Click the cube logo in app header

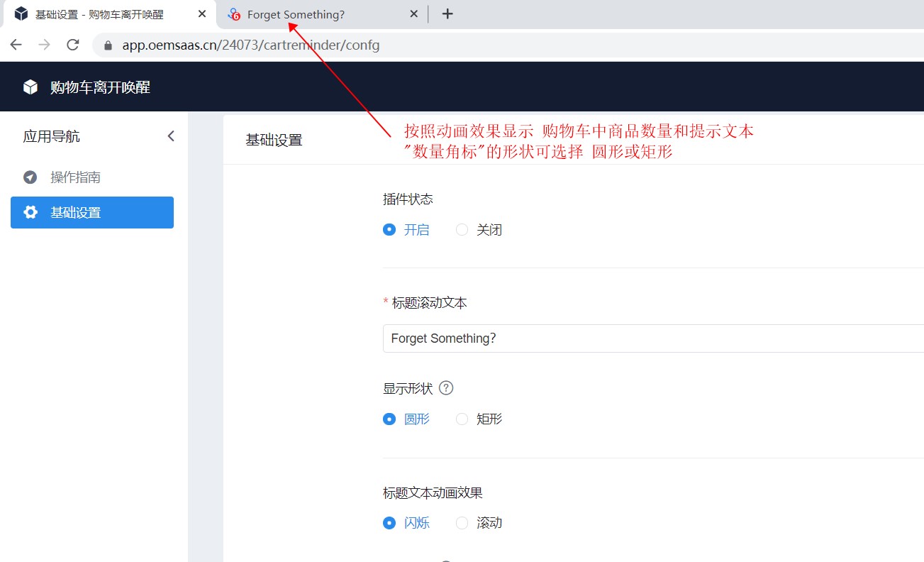(x=30, y=87)
